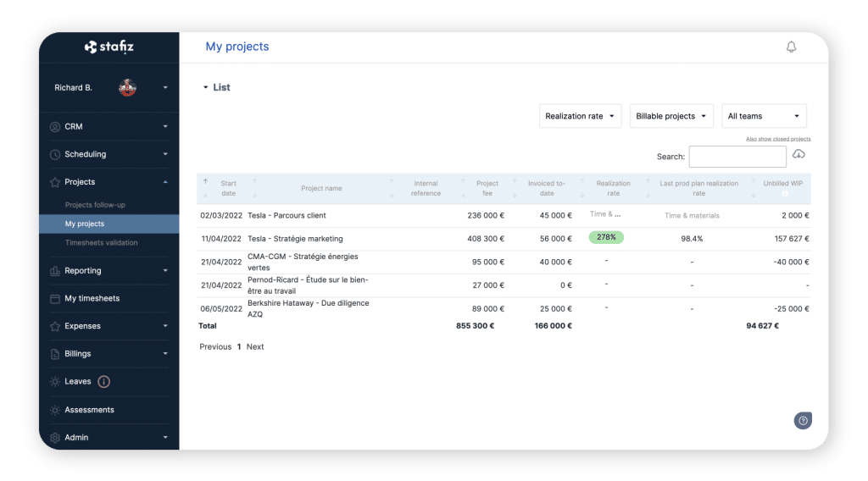Viewport: 868px width, 481px height.
Task: Click the Admin gear icon
Action: point(55,437)
